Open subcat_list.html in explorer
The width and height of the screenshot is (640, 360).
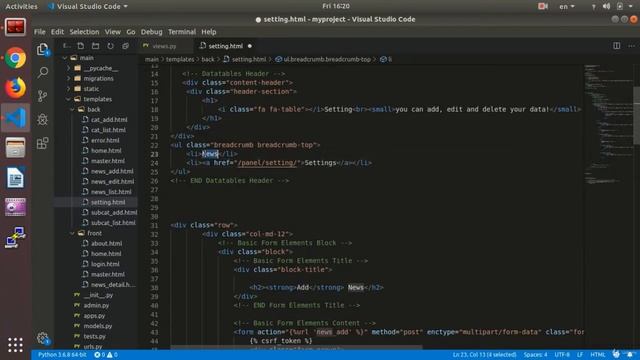click(x=113, y=223)
